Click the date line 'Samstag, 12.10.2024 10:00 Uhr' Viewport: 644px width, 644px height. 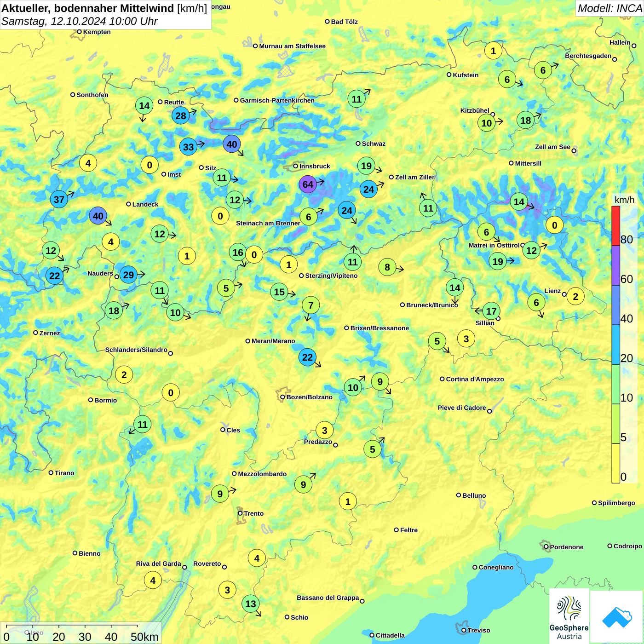click(x=80, y=21)
